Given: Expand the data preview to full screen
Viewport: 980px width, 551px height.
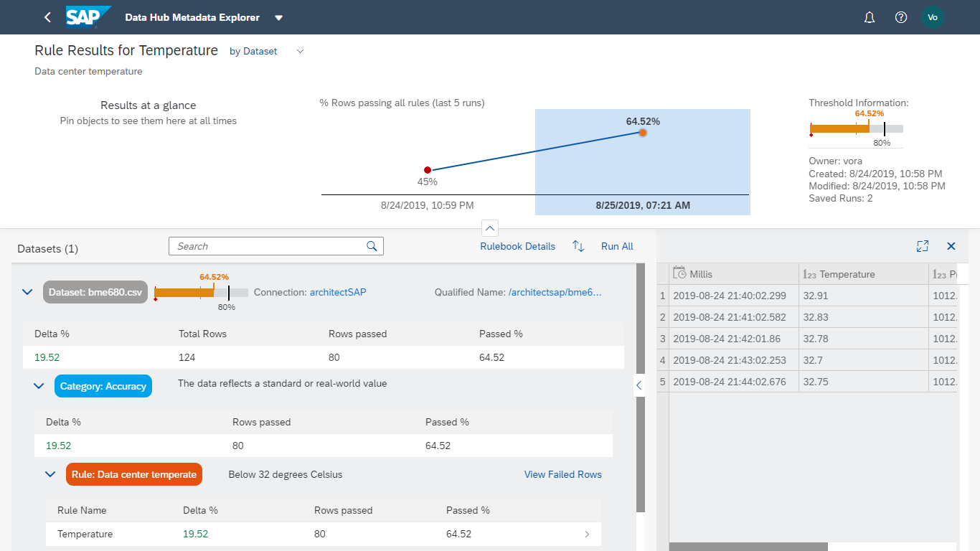Looking at the screenshot, I should click(923, 246).
